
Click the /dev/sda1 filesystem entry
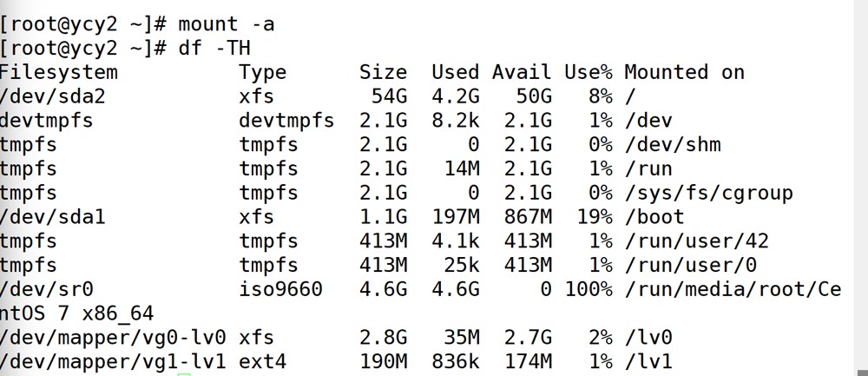click(x=53, y=217)
